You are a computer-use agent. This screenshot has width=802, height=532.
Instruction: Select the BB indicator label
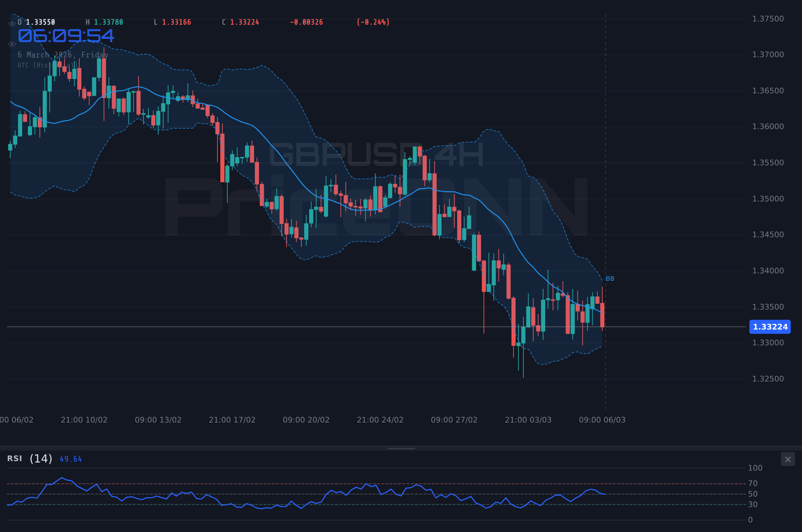tap(610, 279)
